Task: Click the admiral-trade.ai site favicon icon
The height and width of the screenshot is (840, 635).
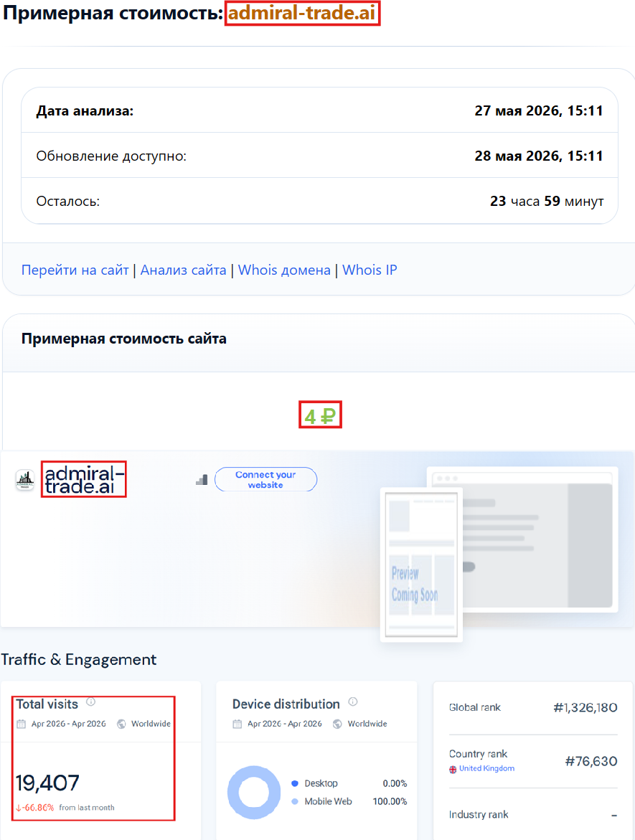Action: 24,480
